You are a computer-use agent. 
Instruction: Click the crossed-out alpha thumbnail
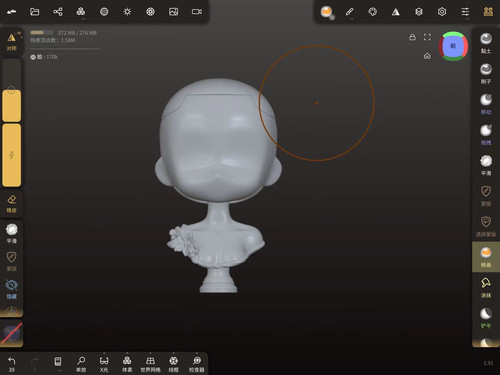coord(12,333)
